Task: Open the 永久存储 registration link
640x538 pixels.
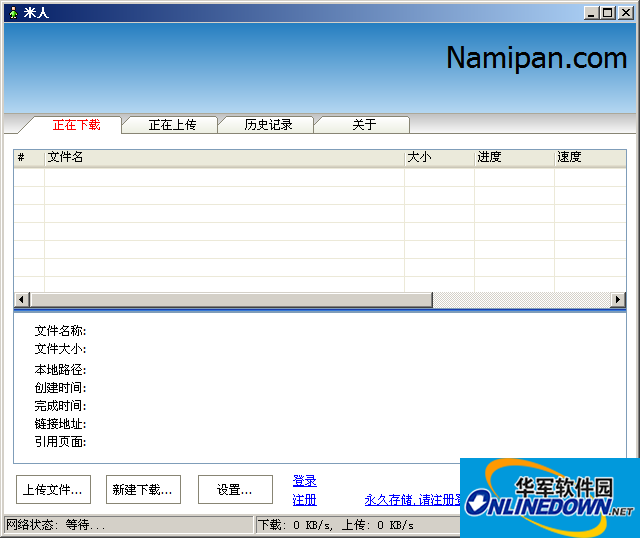Action: click(x=411, y=500)
